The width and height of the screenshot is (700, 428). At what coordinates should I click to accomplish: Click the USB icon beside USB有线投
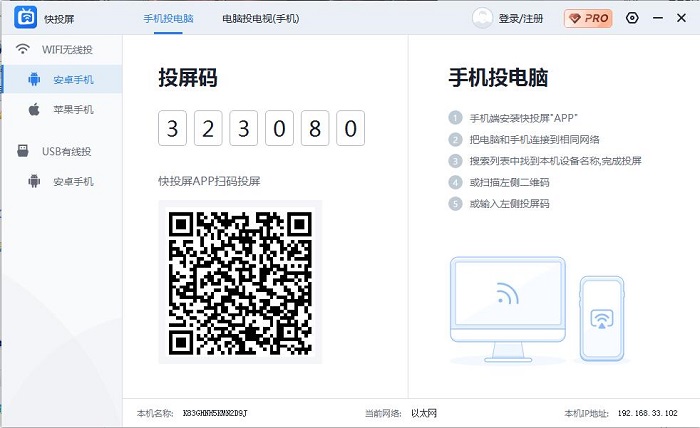[23, 151]
